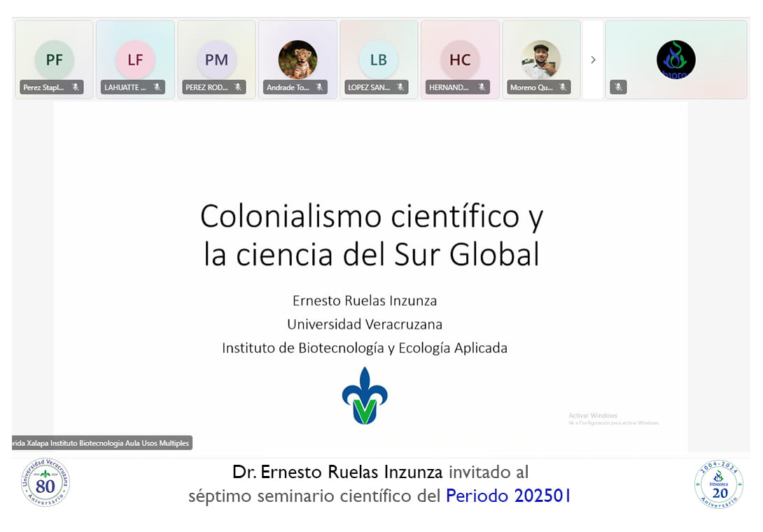Click muted mic icon next to Perez Stapl
763x532 pixels.
coord(76,87)
